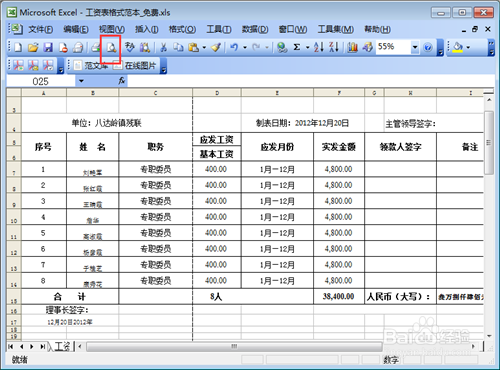Select the 8人 cell
The width and height of the screenshot is (500, 370).
point(216,296)
